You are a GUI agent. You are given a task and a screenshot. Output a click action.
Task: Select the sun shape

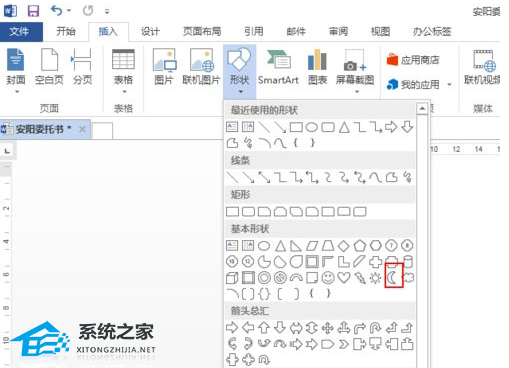click(x=375, y=277)
